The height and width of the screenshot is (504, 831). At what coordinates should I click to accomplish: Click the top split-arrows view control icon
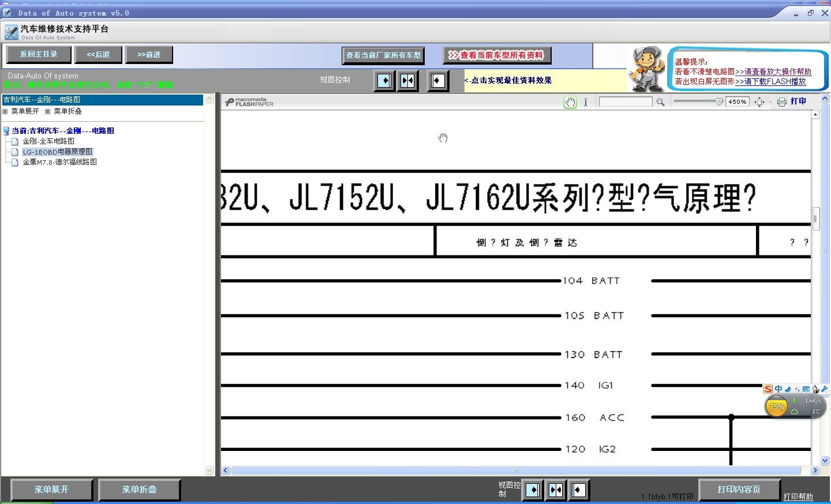[407, 81]
